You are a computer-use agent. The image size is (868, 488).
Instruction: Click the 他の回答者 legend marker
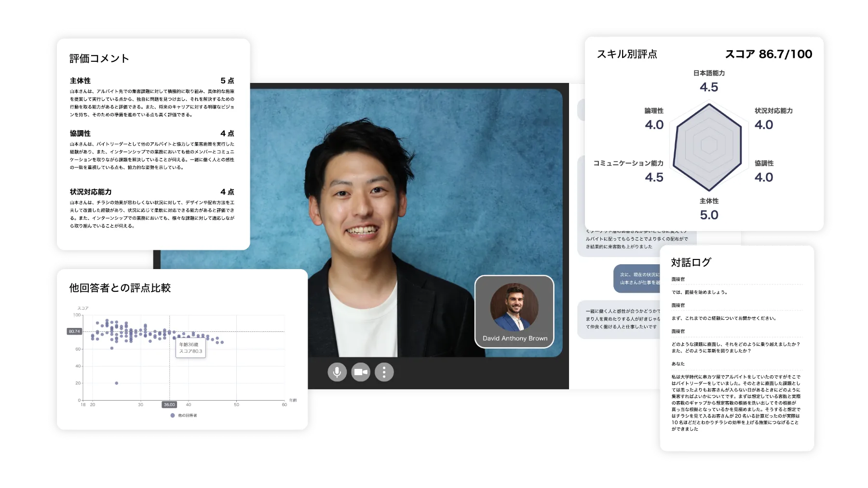(173, 415)
